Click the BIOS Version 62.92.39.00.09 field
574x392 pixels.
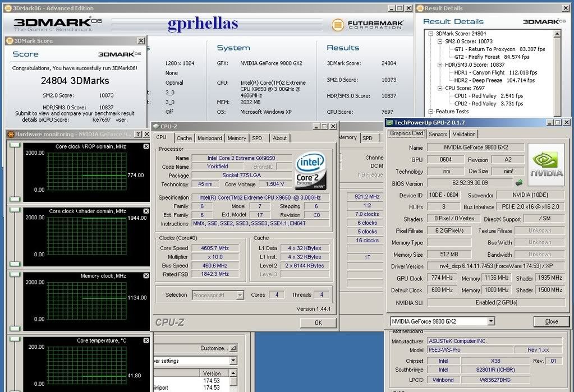(x=470, y=183)
